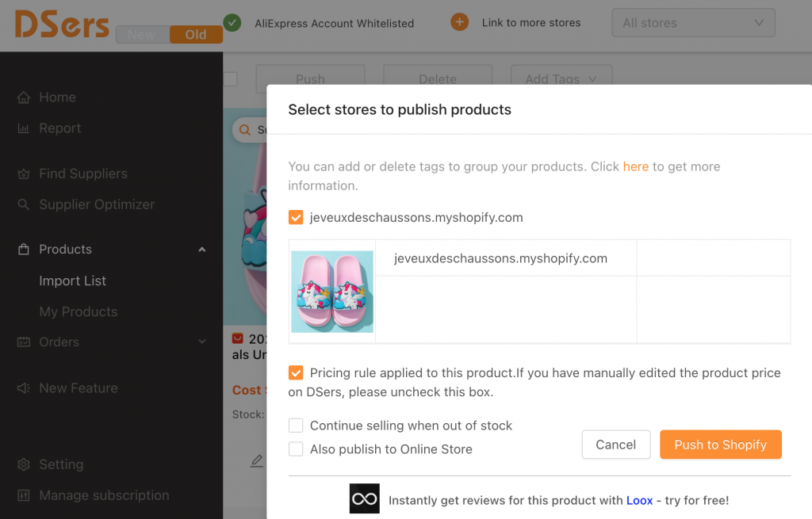Click the pencil edit icon on product card
Viewport: 812px width, 519px height.
tap(257, 460)
